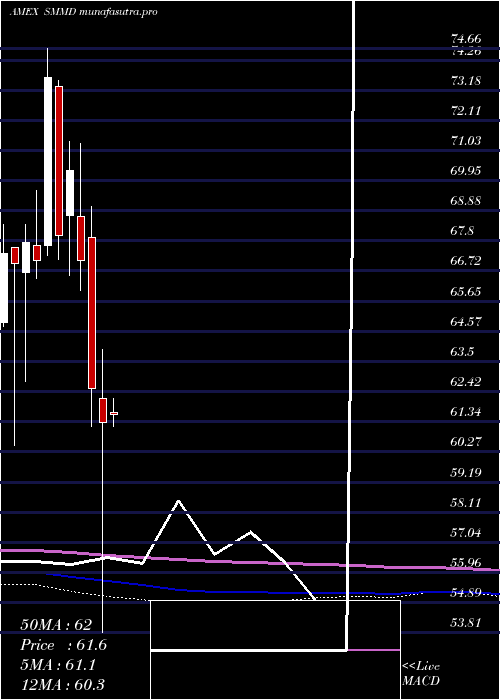
Task: Click the 54.89 price axis label
Action: (x=467, y=592)
